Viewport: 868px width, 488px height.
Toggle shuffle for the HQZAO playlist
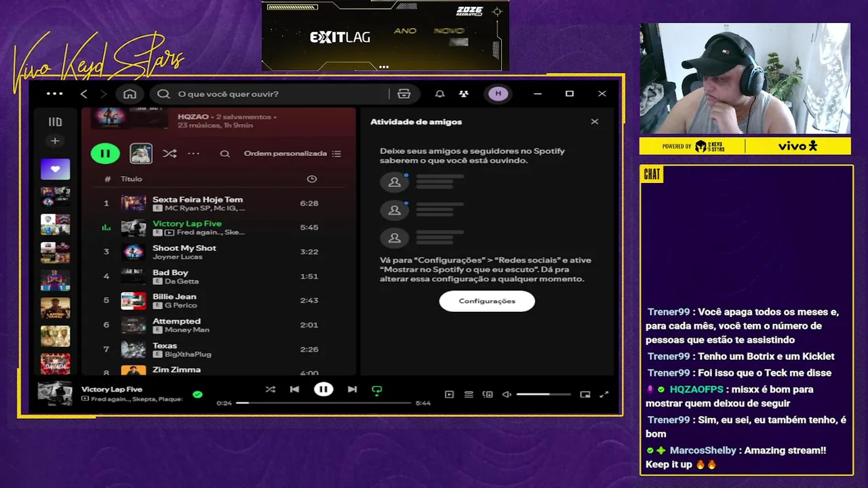170,154
